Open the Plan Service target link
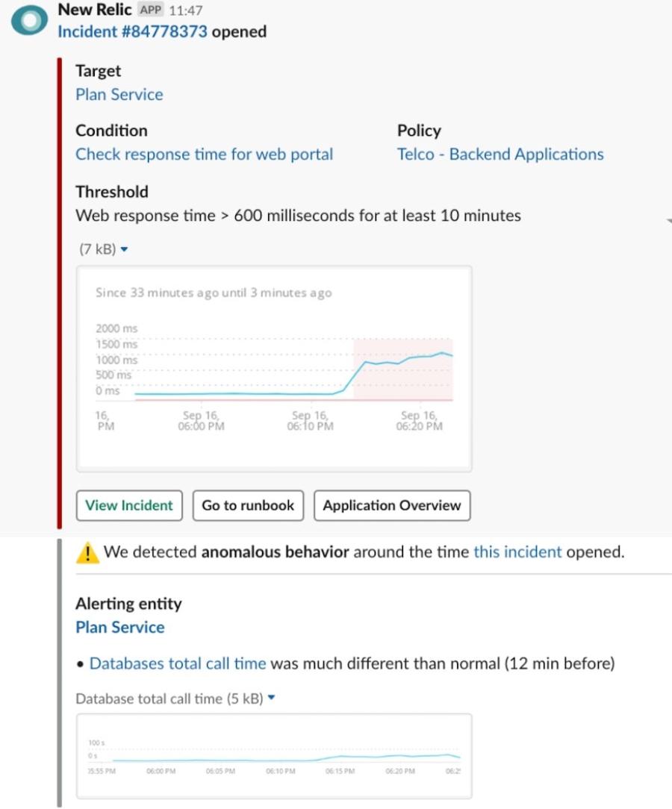Screen dimensions: 672x809 click(119, 95)
